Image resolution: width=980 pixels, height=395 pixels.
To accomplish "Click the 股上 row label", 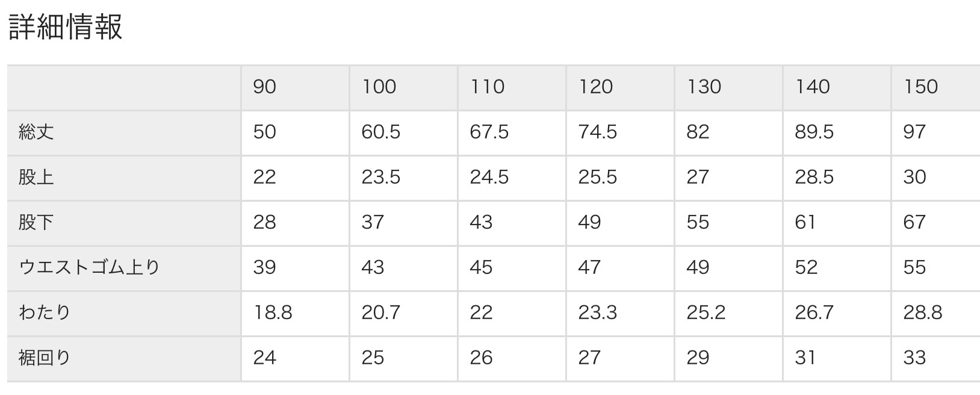I will (x=37, y=177).
